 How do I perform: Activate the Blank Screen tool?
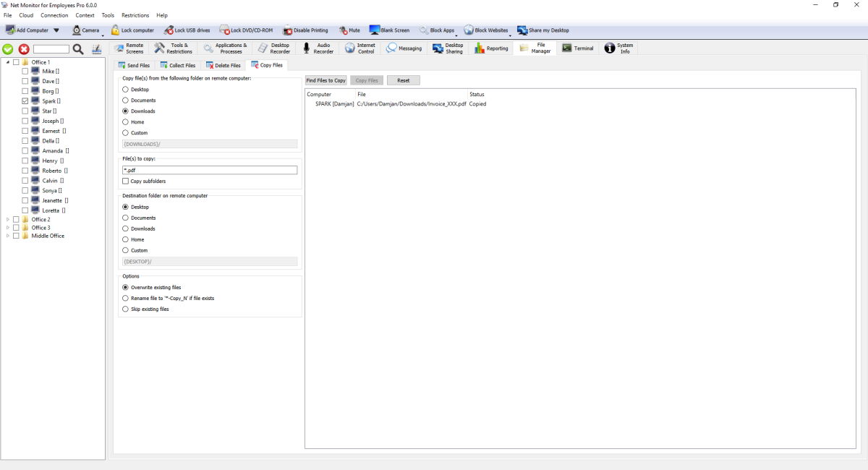pyautogui.click(x=375, y=30)
